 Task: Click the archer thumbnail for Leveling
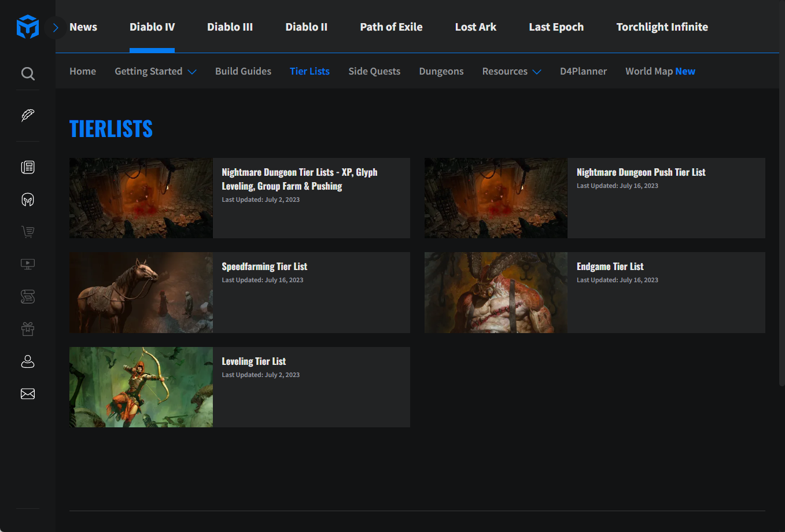point(141,387)
